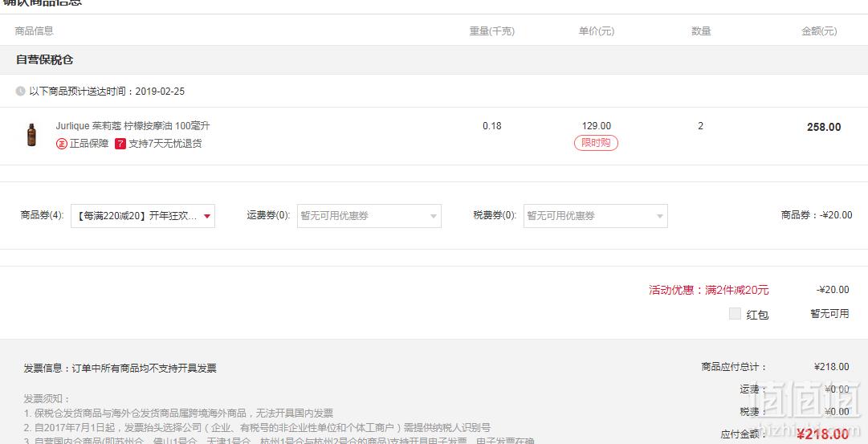This screenshot has width=868, height=444.
Task: Tick the 红包 checkbox
Action: (x=736, y=314)
